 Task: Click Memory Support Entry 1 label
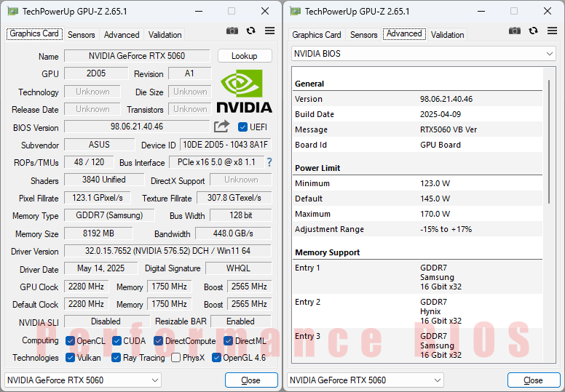click(x=307, y=268)
